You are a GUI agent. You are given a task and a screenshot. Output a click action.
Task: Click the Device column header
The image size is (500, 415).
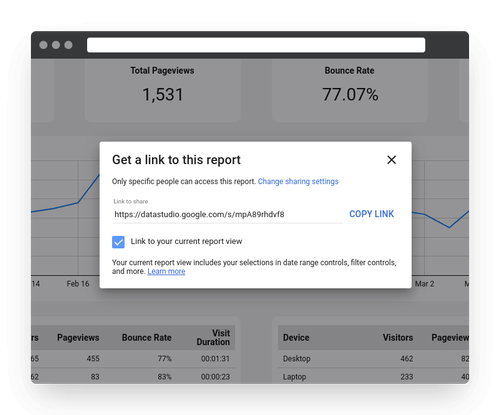[x=296, y=338]
